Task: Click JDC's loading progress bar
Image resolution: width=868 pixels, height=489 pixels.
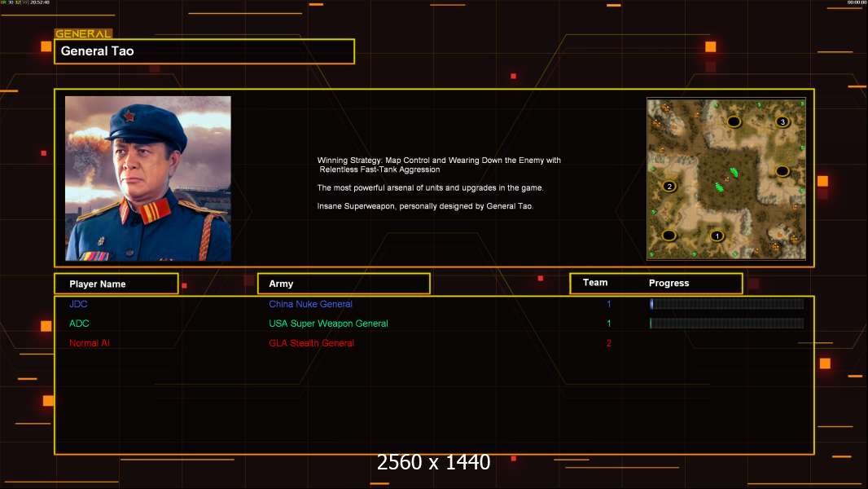Action: [727, 303]
